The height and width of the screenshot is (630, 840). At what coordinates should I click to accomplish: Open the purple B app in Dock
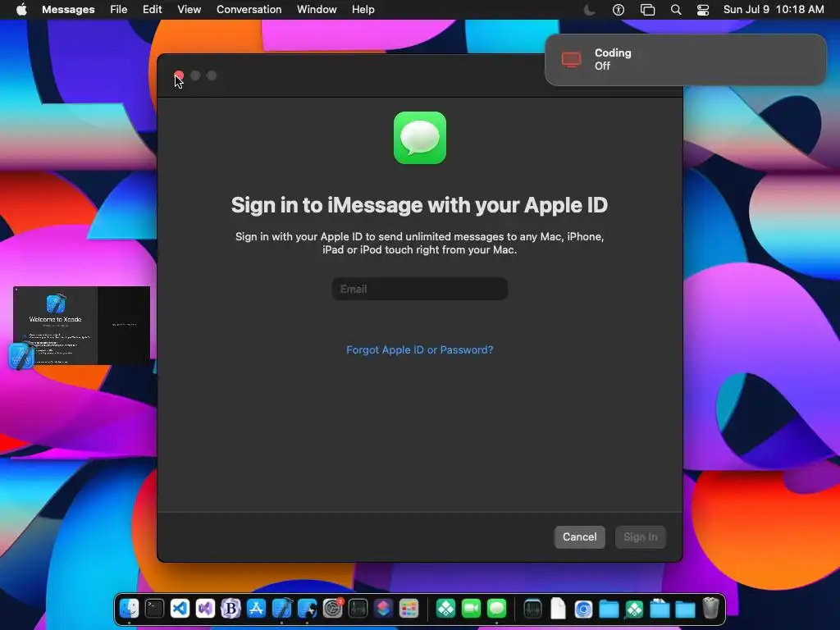point(231,609)
